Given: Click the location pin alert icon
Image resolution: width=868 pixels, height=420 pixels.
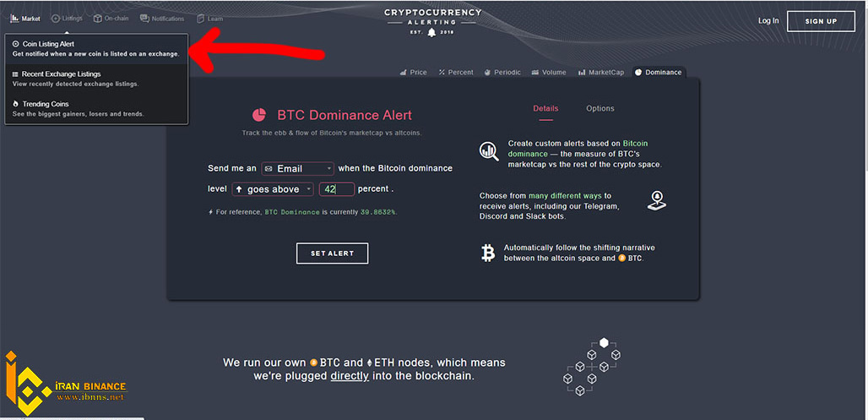Looking at the screenshot, I should point(657,200).
